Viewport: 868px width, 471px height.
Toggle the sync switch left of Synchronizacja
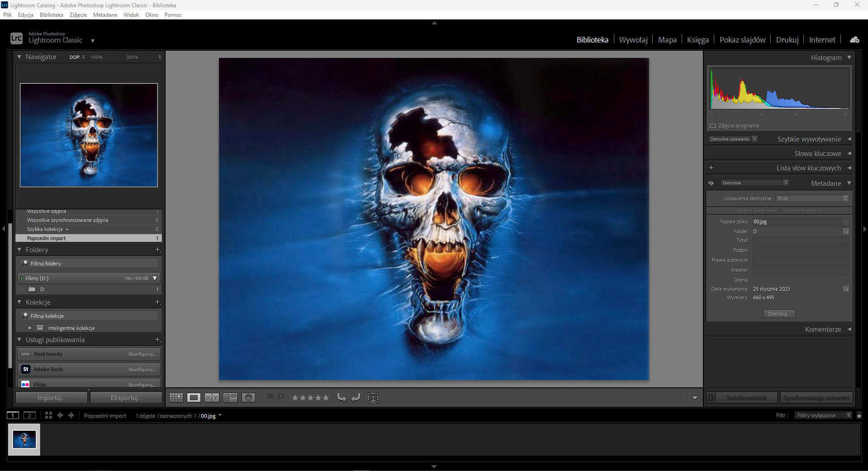pos(711,398)
